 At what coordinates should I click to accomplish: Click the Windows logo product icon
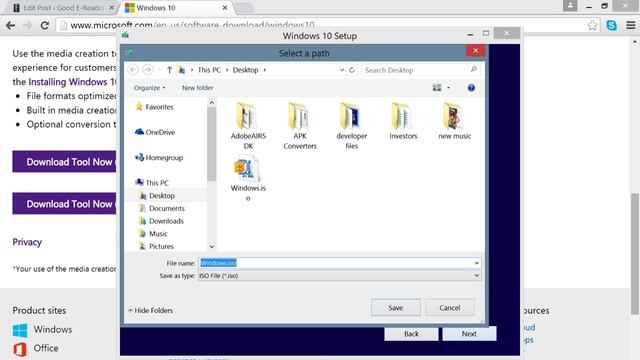pos(20,330)
